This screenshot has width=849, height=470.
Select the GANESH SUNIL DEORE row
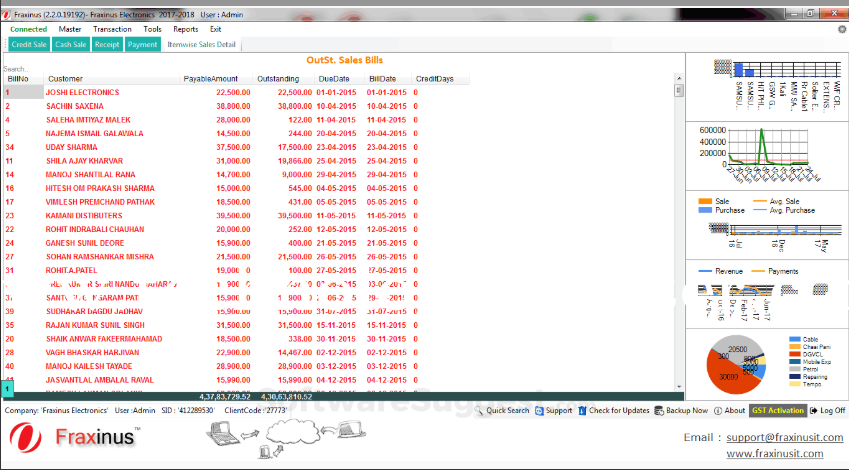point(236,243)
